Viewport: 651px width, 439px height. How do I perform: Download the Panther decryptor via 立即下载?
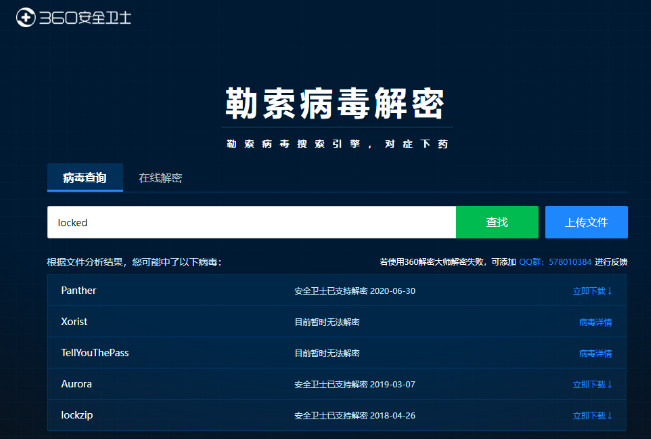pyautogui.click(x=592, y=291)
